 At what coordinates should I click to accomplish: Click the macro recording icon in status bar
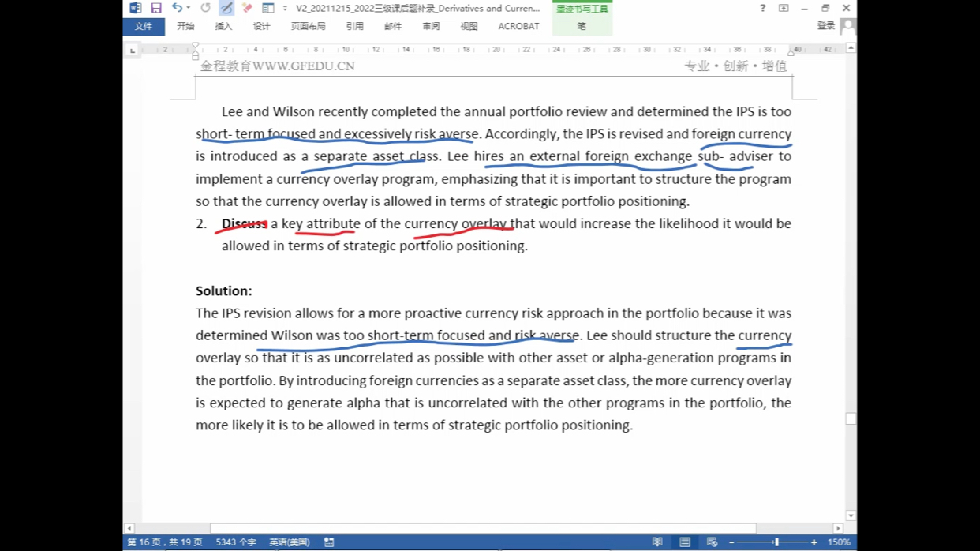[329, 542]
